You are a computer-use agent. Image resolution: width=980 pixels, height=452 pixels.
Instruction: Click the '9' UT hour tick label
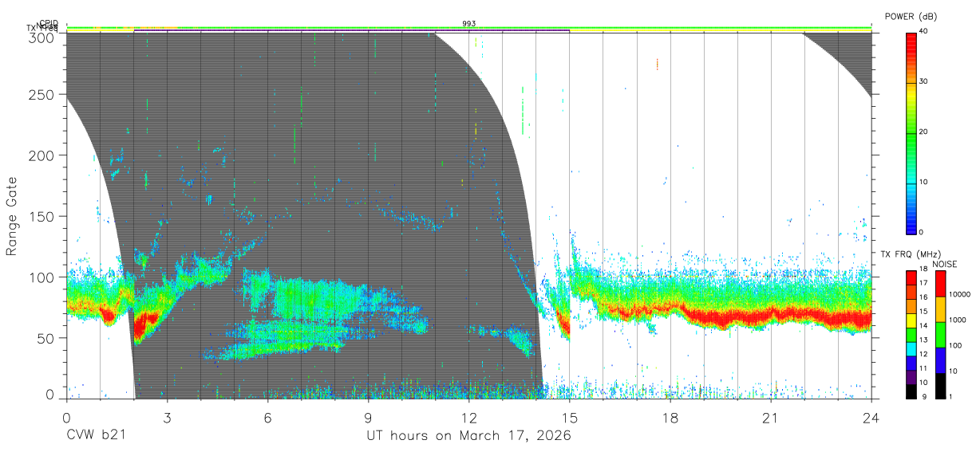pyautogui.click(x=369, y=418)
